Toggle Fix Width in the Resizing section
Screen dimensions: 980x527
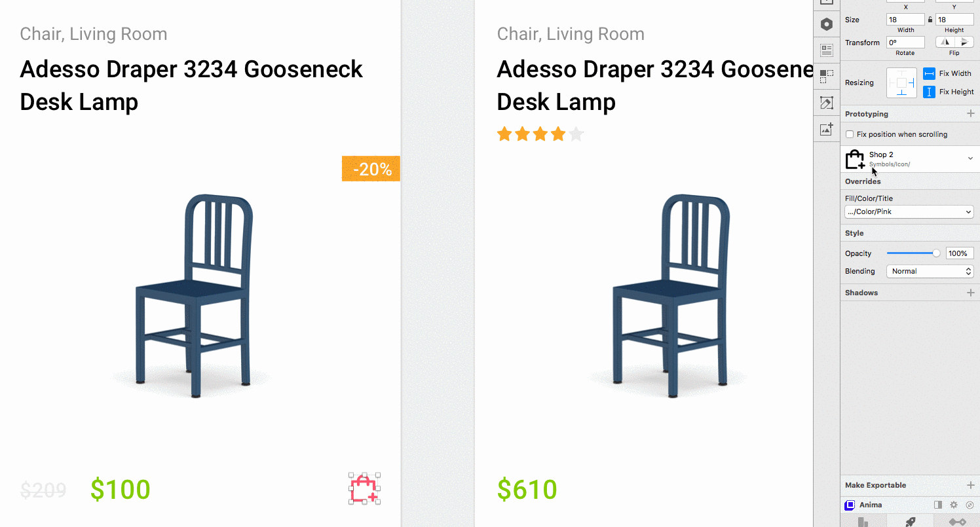tap(930, 73)
